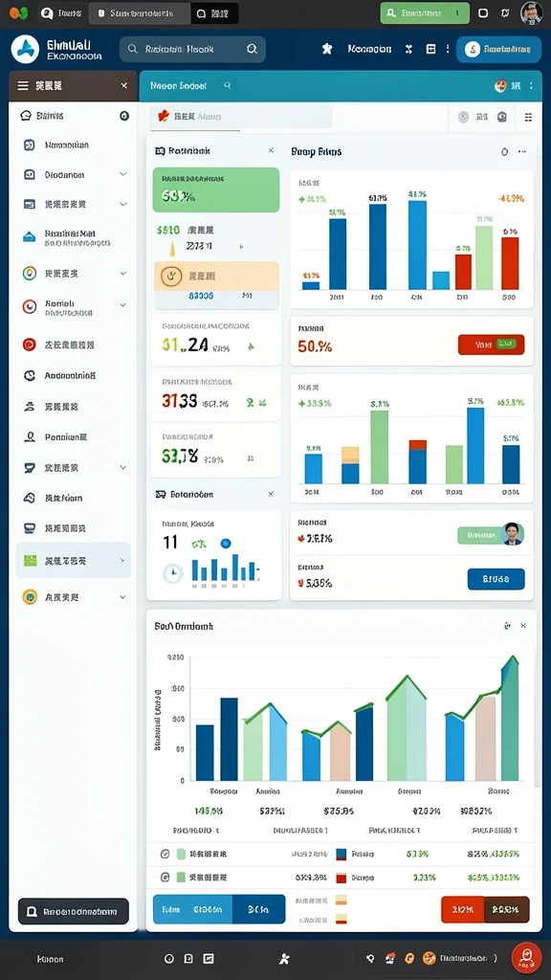Image resolution: width=551 pixels, height=980 pixels.
Task: Open the three-dot menu in the teal header
Action: point(531,85)
